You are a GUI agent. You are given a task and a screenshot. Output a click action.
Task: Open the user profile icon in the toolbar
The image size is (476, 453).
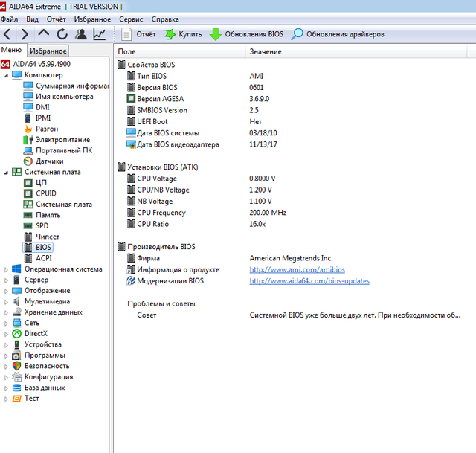tap(81, 34)
